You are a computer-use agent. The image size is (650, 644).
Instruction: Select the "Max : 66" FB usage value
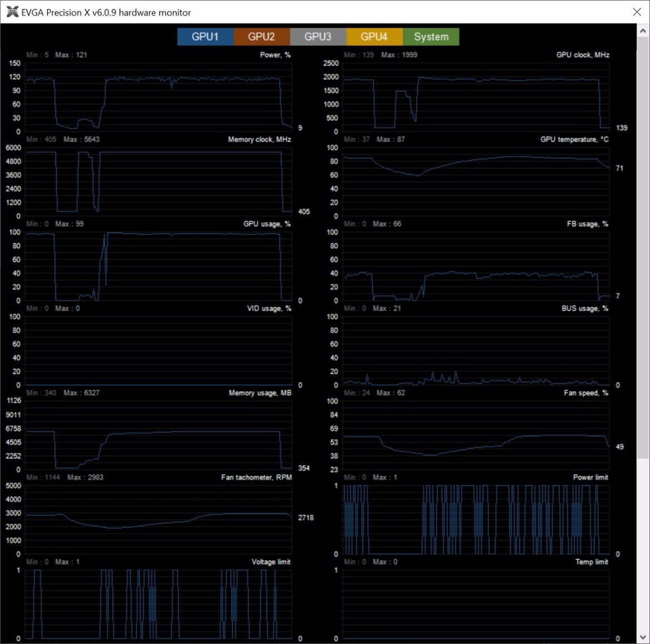[x=387, y=224]
